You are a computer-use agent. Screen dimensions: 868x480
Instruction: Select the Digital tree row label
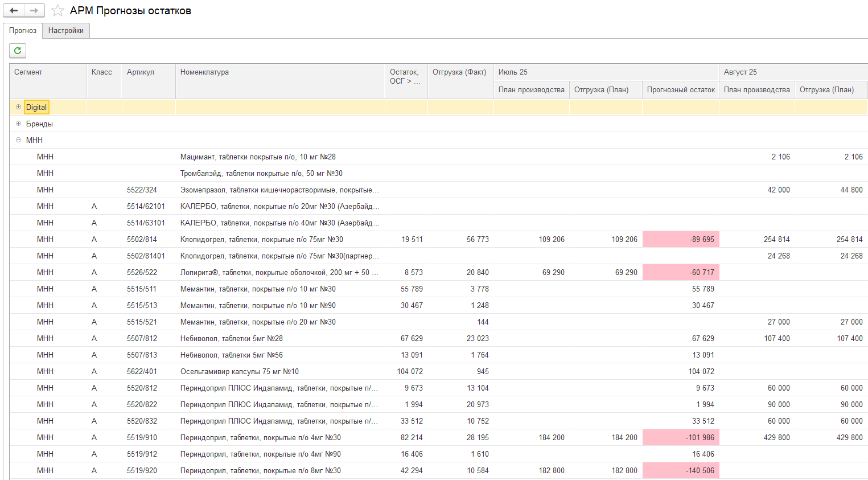pyautogui.click(x=36, y=107)
